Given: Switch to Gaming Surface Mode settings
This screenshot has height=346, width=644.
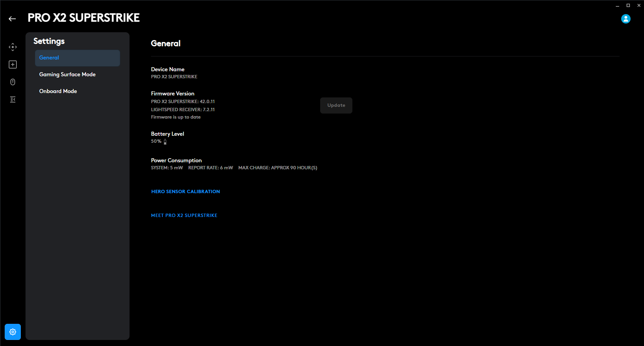Looking at the screenshot, I should [x=67, y=75].
